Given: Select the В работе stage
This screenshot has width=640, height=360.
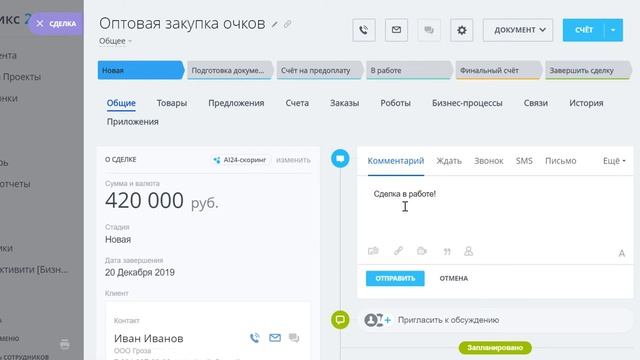Looking at the screenshot, I should tap(409, 70).
